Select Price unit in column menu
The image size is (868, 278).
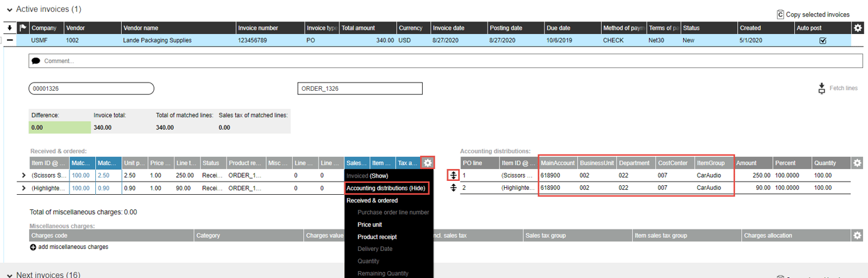(x=370, y=224)
